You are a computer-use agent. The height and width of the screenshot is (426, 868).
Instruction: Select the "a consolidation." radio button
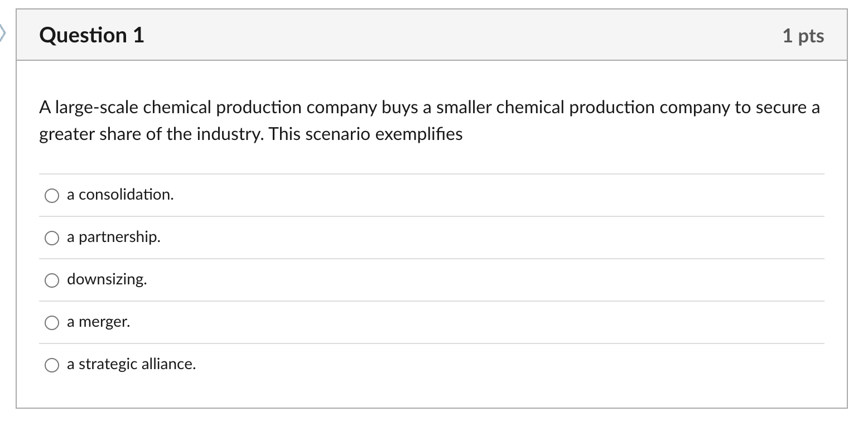(52, 195)
